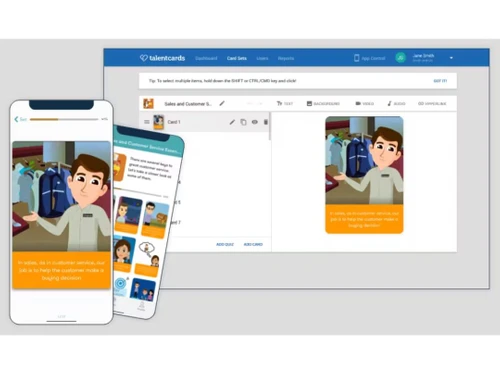Image resolution: width=500 pixels, height=375 pixels.
Task: Click the card list vertical scrollbar
Action: click(x=270, y=127)
